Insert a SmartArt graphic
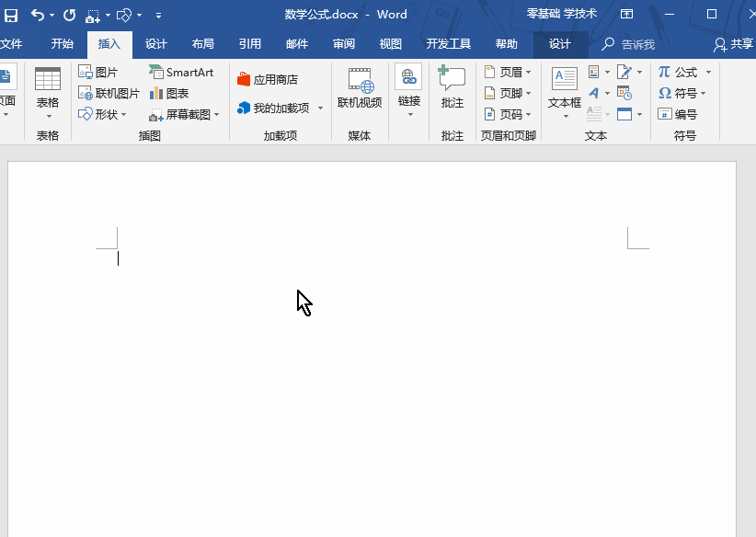Image resolution: width=756 pixels, height=537 pixels. [181, 73]
